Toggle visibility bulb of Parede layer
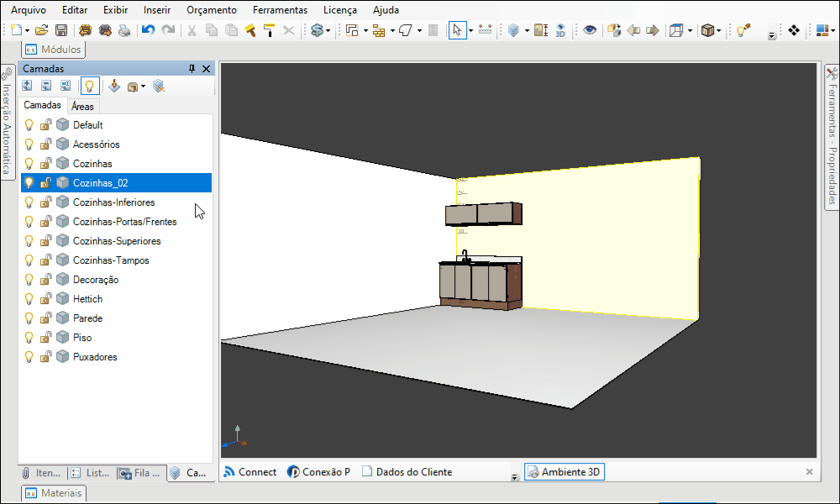 (29, 318)
